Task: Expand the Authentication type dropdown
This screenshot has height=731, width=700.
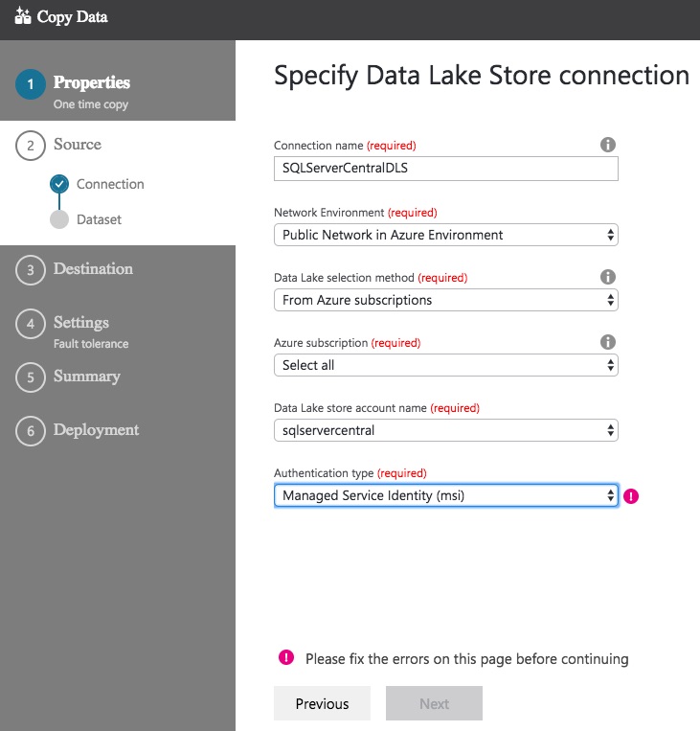Action: (x=445, y=495)
